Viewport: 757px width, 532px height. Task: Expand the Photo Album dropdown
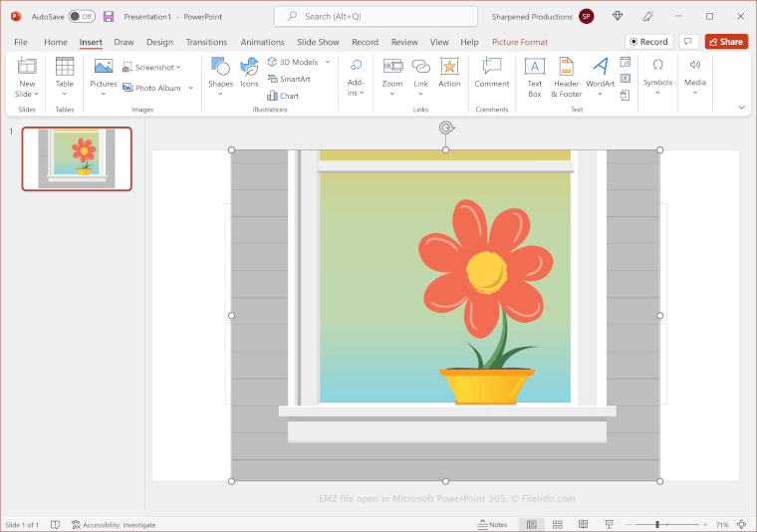(x=188, y=88)
